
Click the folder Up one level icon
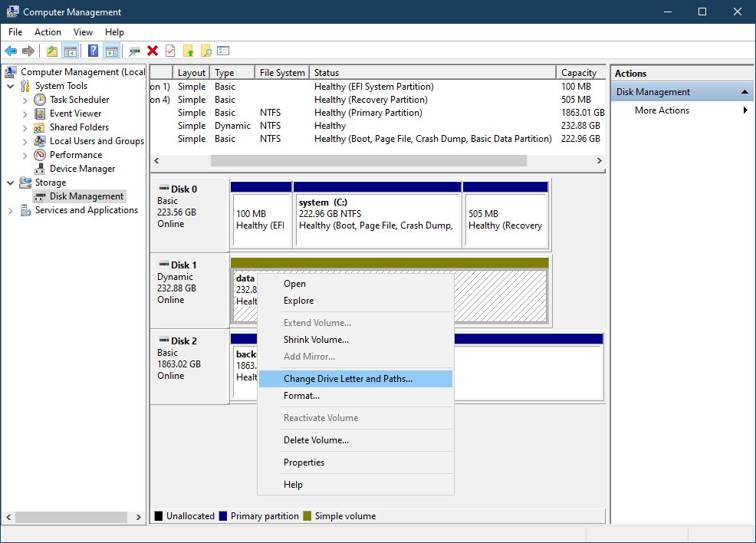pos(51,51)
